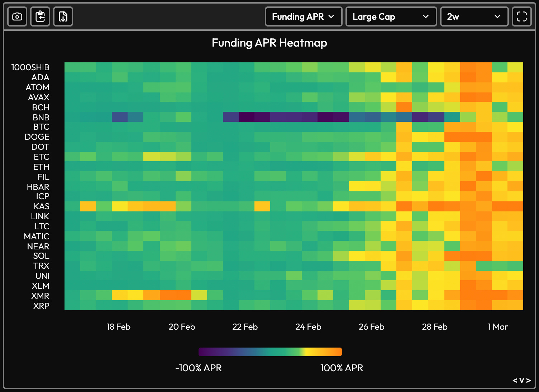539x392 pixels.
Task: Click the -100% APR legend label
Action: [x=199, y=368]
